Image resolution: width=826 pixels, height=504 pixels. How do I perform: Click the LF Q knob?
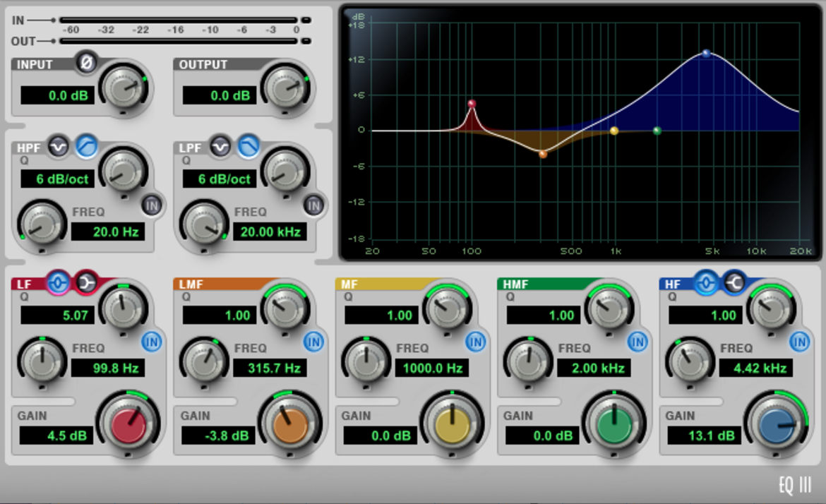point(124,308)
